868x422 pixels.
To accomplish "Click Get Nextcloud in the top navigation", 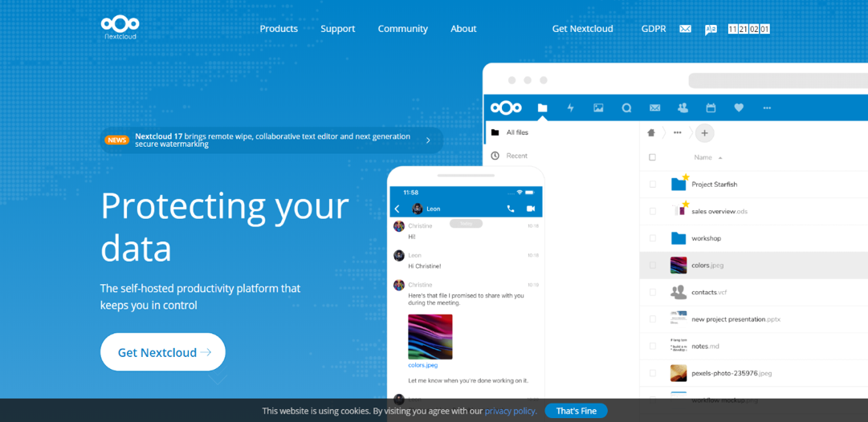I will click(x=582, y=29).
